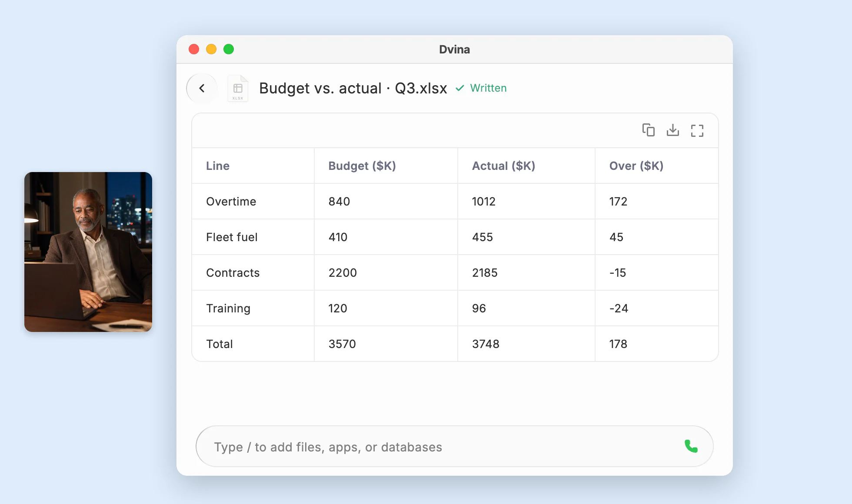Minimize the Dvina window with yellow button

coord(211,49)
